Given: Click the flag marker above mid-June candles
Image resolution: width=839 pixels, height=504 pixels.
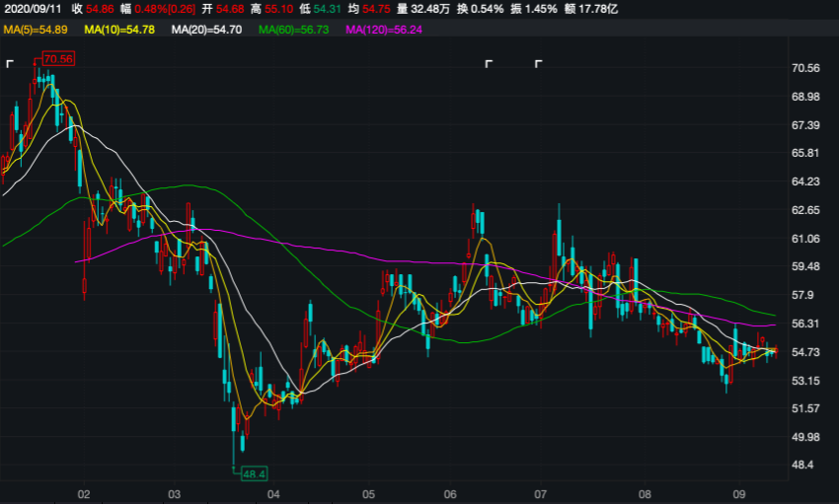Looking at the screenshot, I should (488, 64).
